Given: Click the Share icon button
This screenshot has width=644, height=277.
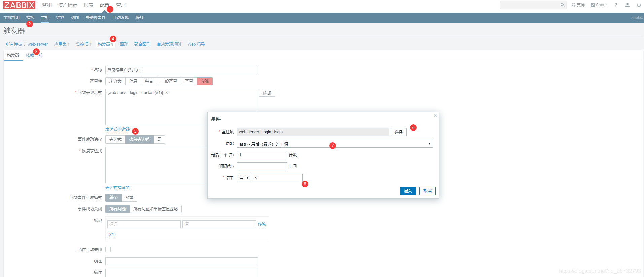Looking at the screenshot, I should coord(599,5).
